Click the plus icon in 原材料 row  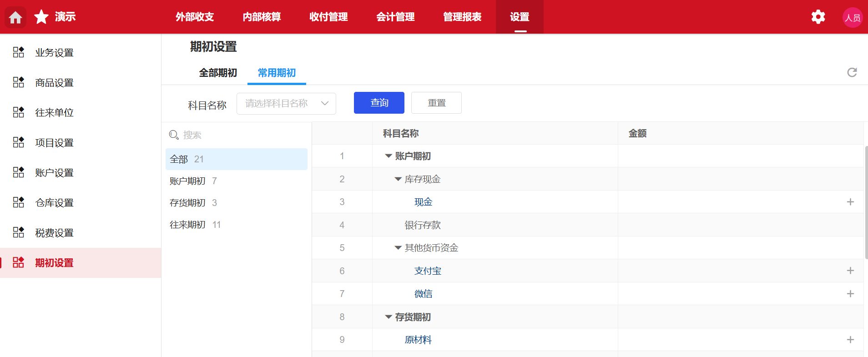tap(850, 340)
